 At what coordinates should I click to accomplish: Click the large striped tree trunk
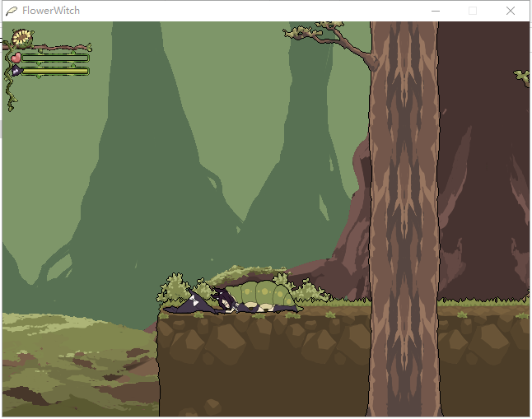404,219
